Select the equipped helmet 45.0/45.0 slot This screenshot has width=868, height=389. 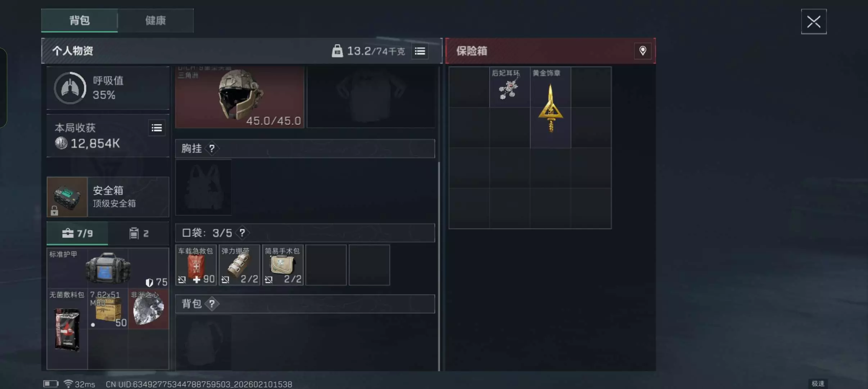coord(240,97)
